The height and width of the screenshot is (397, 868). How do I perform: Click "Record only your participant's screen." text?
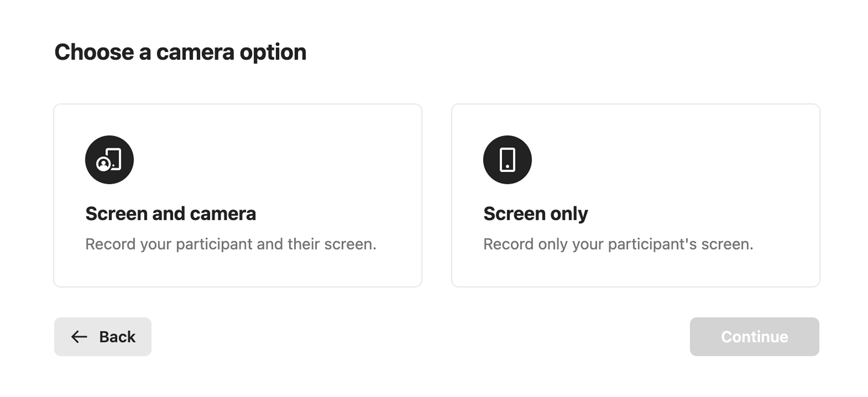(618, 244)
